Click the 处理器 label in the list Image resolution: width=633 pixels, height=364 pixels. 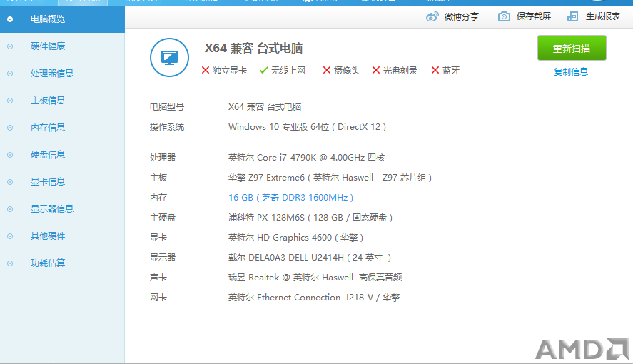tap(163, 158)
